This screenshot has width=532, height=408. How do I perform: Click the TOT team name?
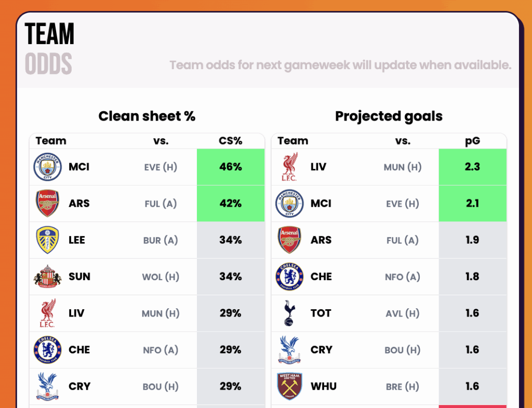click(x=321, y=313)
